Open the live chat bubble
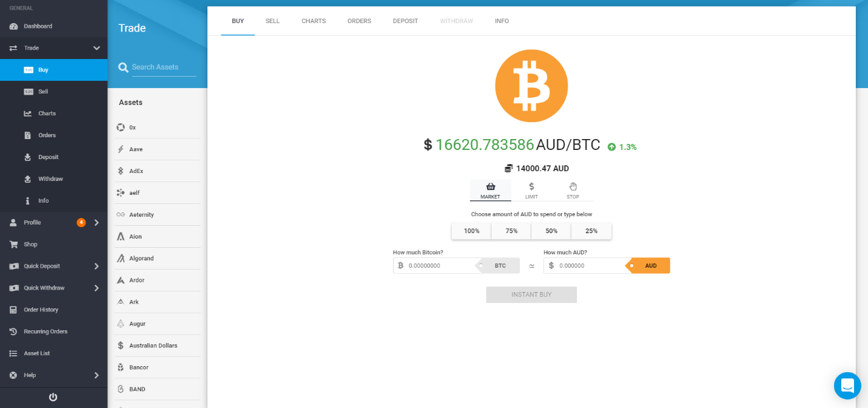 click(847, 386)
